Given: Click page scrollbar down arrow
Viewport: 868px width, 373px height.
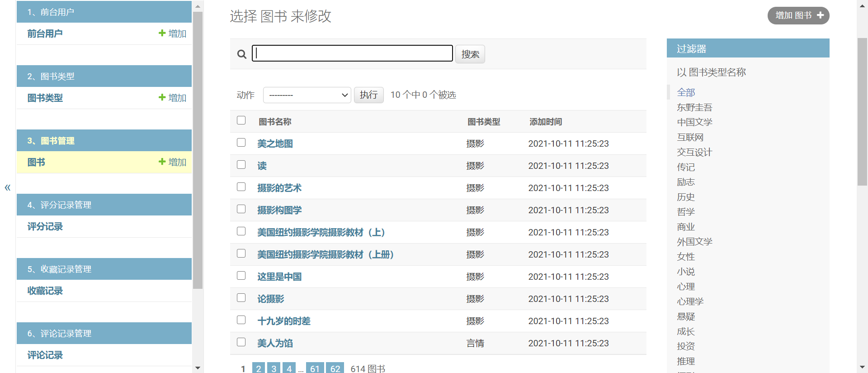Looking at the screenshot, I should click(x=862, y=368).
